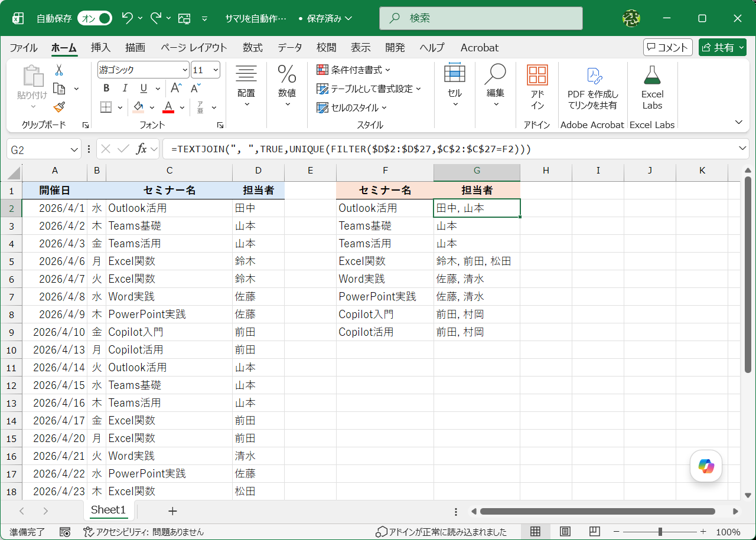Click the search box 検索
Viewport: 756px width, 540px height.
pos(481,18)
